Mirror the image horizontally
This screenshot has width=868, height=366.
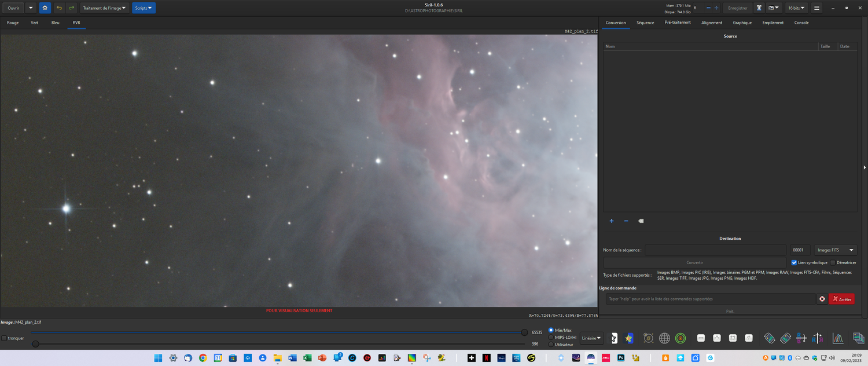tap(818, 338)
